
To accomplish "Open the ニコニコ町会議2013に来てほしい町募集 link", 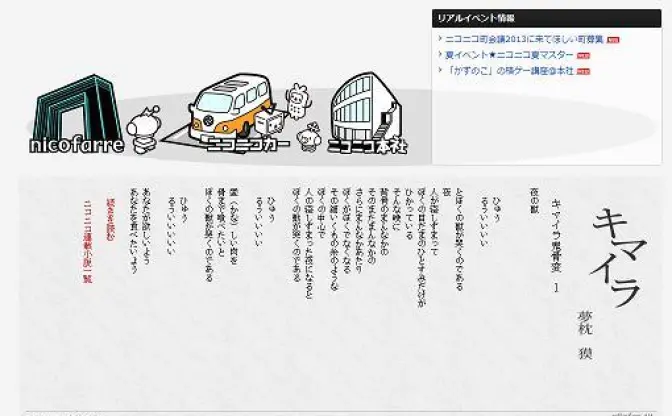I will 524,39.
